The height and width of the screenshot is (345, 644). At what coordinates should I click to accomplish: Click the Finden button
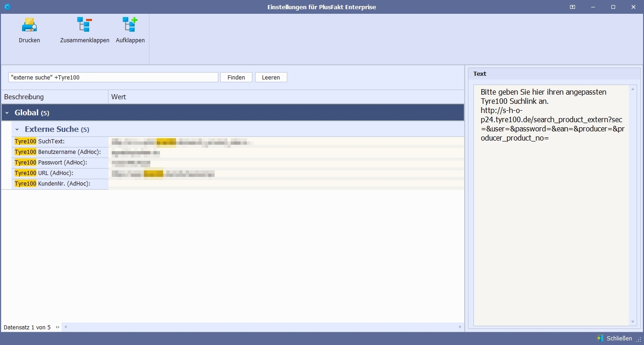[x=236, y=77]
